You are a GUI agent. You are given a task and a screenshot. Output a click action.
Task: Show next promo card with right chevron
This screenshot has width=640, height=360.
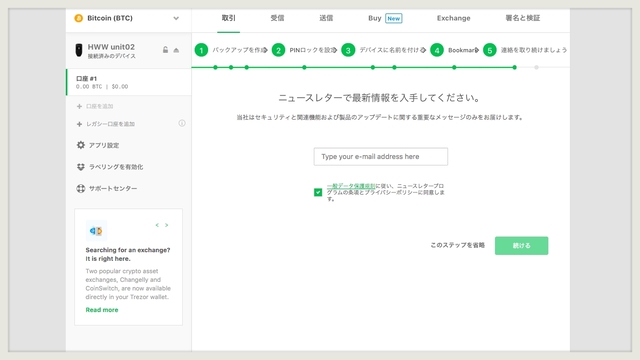(167, 225)
